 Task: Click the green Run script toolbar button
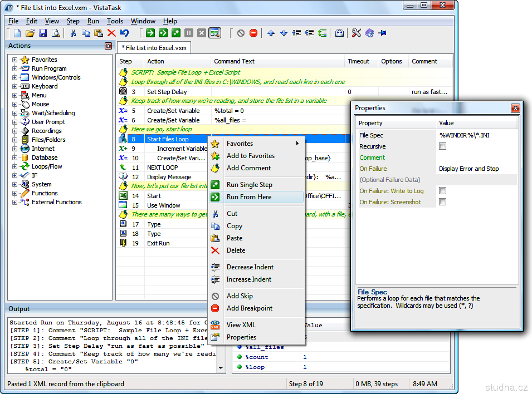(x=150, y=33)
